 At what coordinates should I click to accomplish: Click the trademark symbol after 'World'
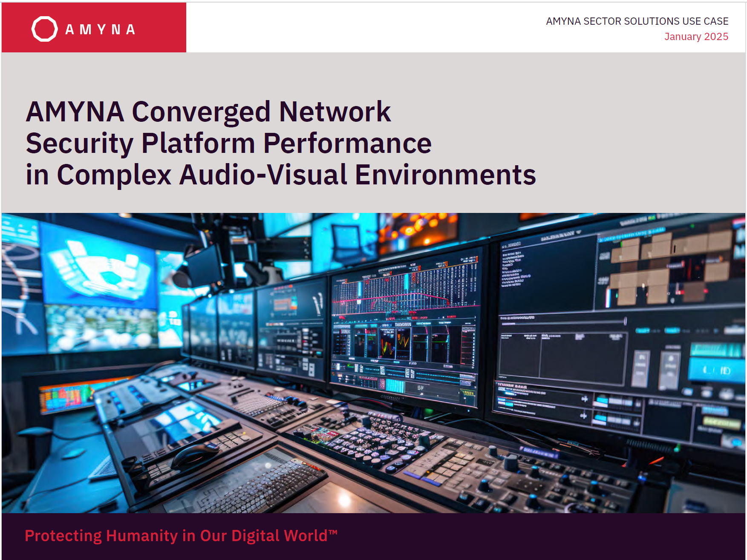pos(333,532)
